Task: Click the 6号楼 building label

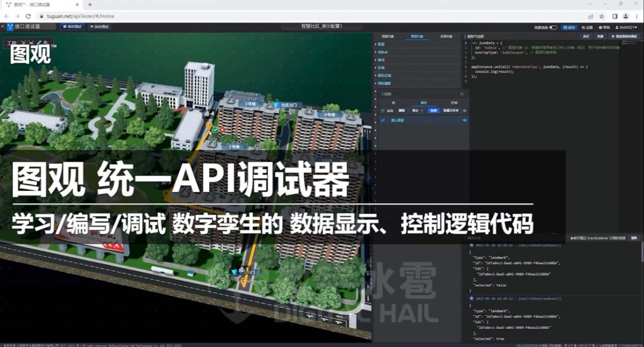Action: (329, 114)
